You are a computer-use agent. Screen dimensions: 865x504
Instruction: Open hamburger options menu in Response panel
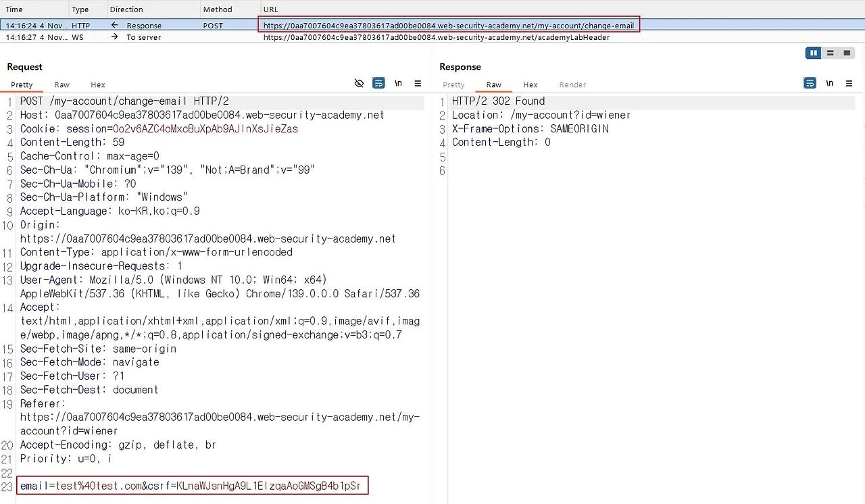[849, 83]
